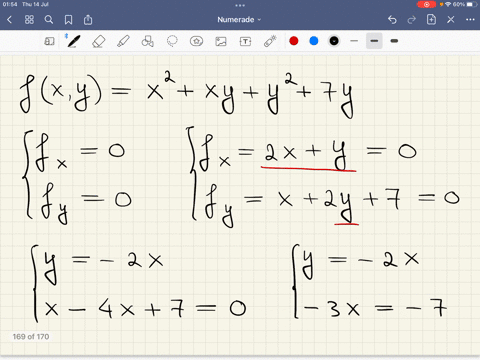Select the Eraser tool
The image size is (480, 360).
point(98,41)
